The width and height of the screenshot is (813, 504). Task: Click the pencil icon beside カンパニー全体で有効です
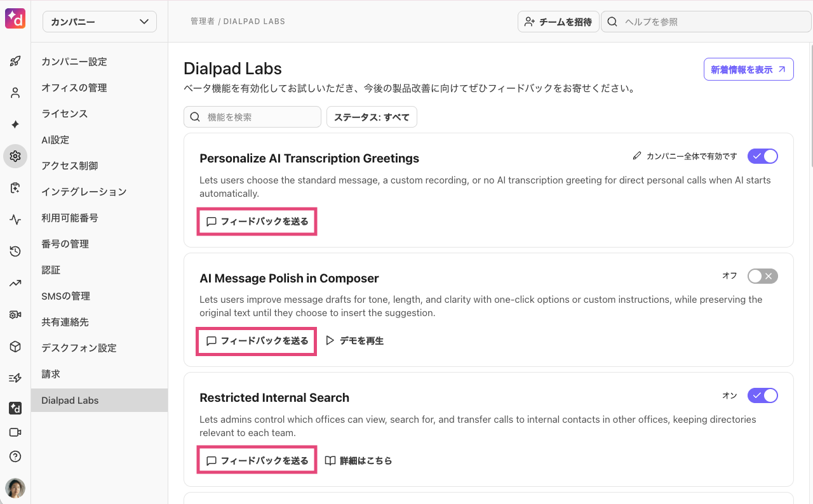(x=637, y=156)
